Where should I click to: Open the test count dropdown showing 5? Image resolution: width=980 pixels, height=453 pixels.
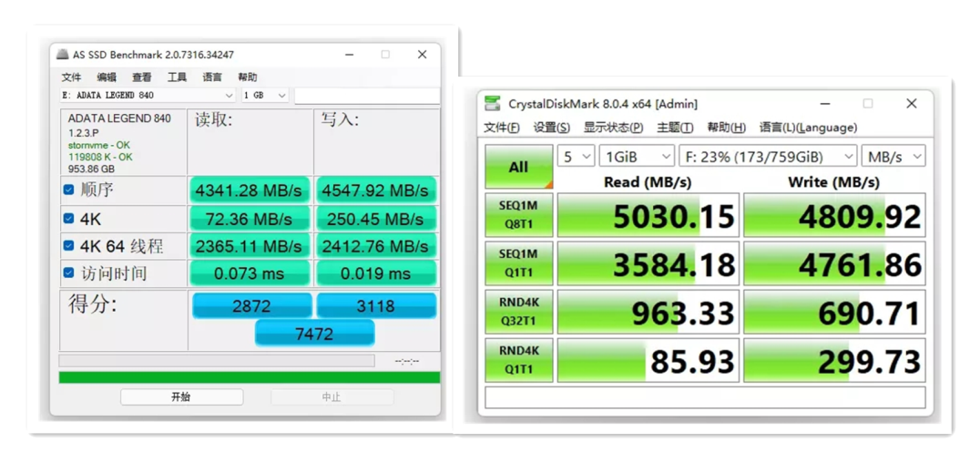[x=576, y=157]
